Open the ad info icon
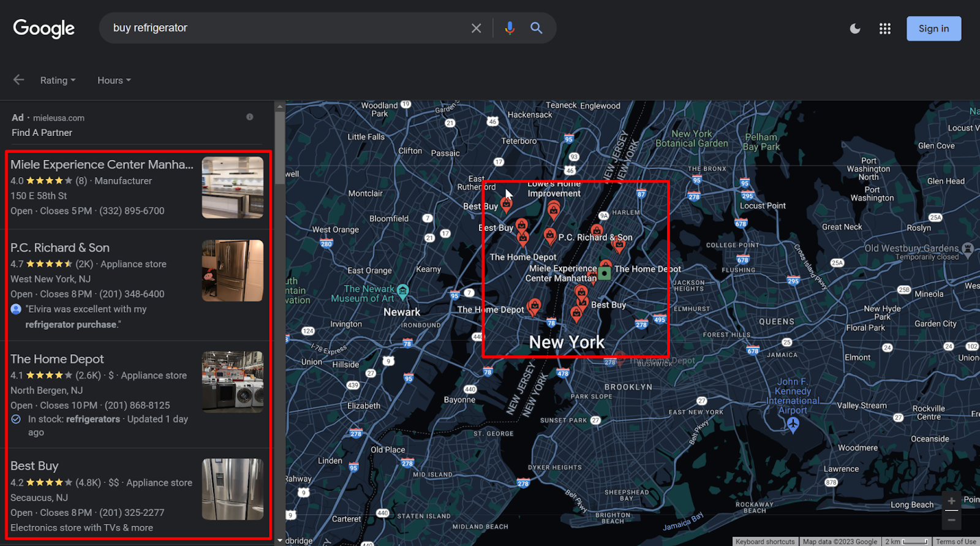This screenshot has width=980, height=546. coord(250,117)
